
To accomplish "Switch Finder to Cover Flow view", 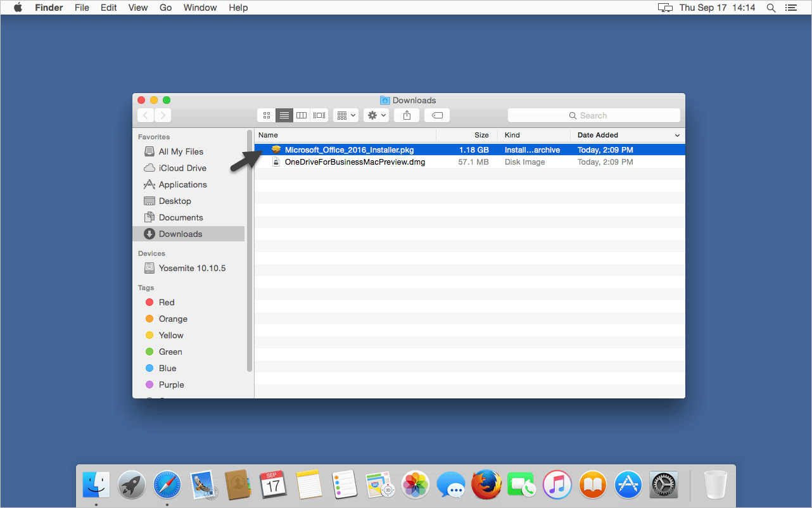I will (x=320, y=115).
